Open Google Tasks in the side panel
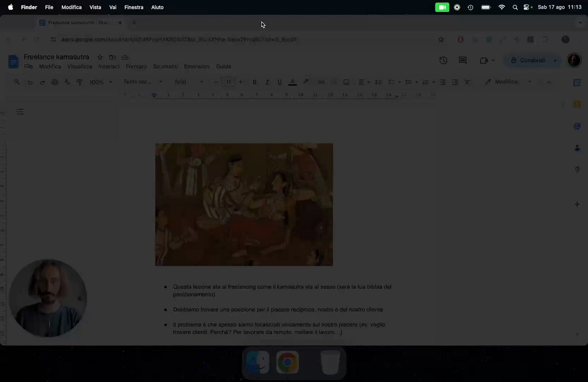This screenshot has height=382, width=588. click(577, 126)
